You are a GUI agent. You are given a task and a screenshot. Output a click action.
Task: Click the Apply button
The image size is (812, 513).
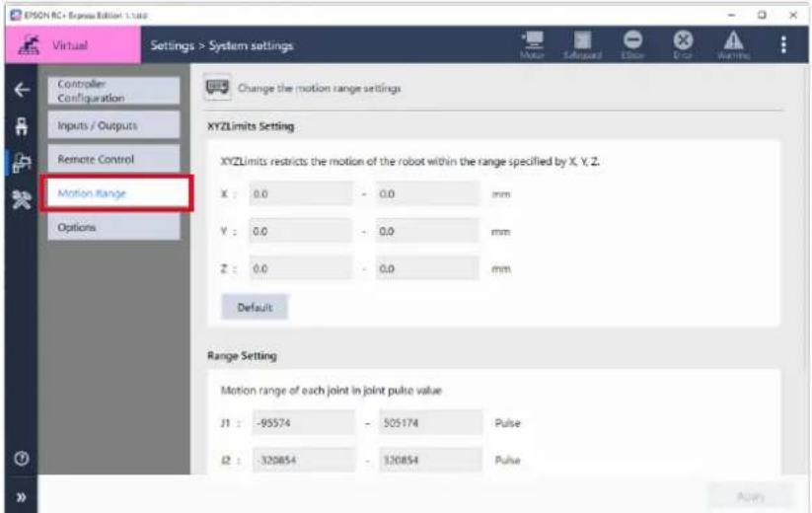(x=751, y=497)
